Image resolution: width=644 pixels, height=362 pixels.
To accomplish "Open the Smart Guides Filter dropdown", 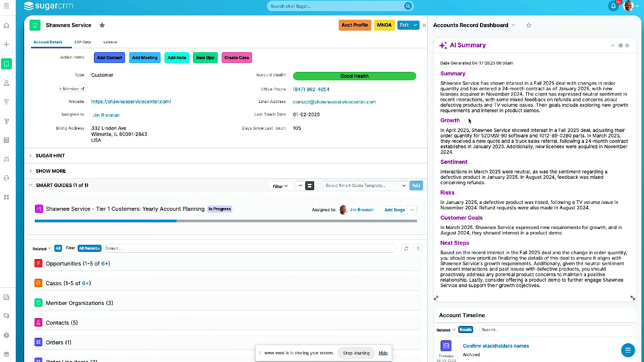I will [x=280, y=186].
